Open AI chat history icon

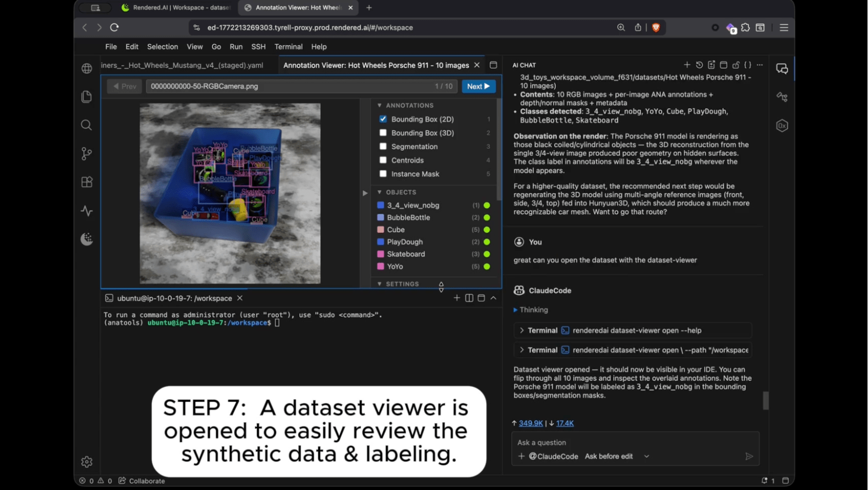tap(699, 65)
